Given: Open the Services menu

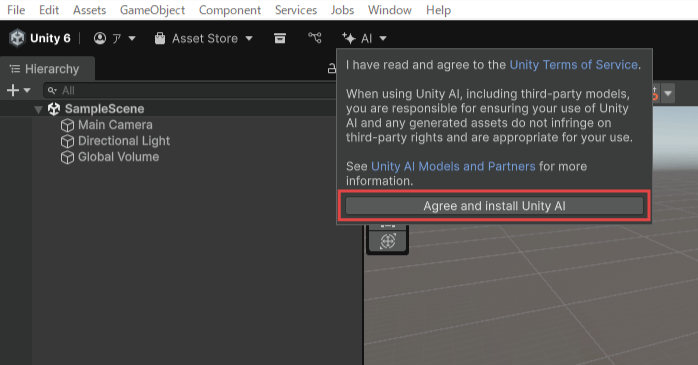Looking at the screenshot, I should click(296, 10).
